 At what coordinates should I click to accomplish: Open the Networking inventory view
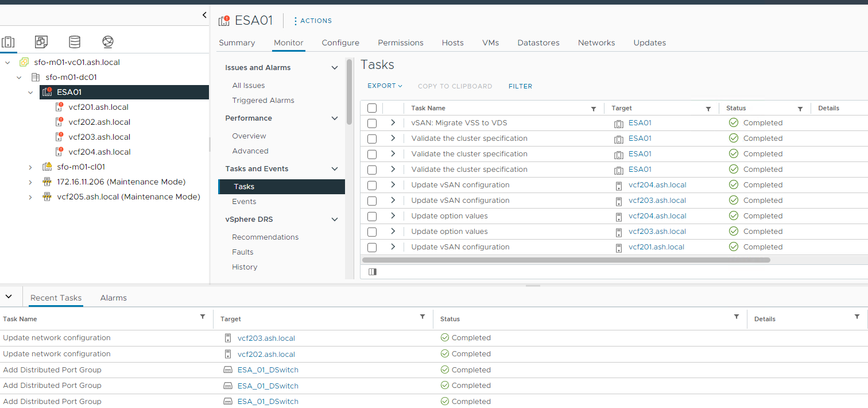[107, 42]
